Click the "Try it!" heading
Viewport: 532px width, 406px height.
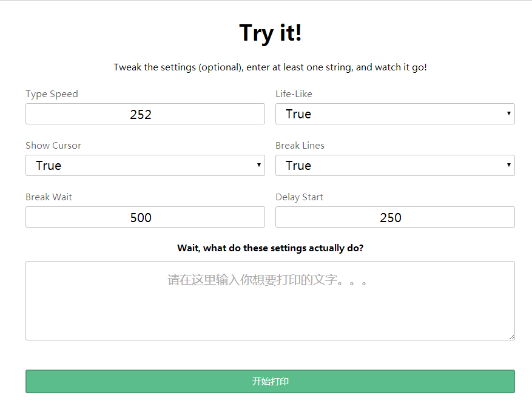270,33
